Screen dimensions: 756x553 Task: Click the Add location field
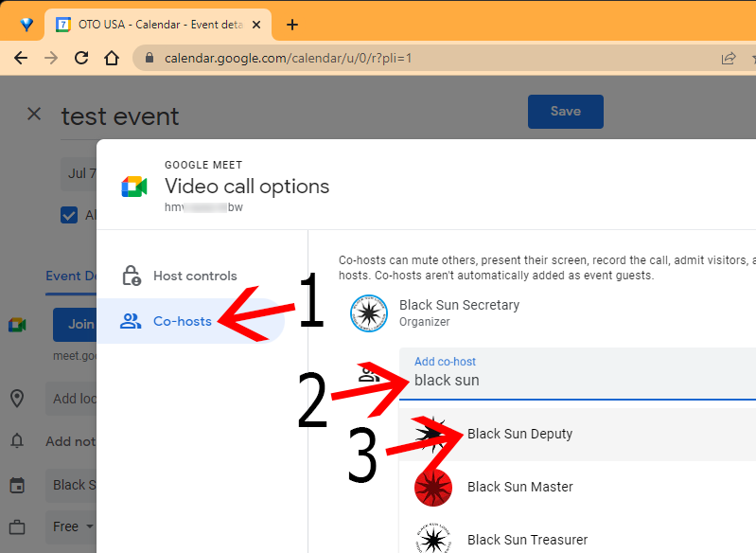71,399
